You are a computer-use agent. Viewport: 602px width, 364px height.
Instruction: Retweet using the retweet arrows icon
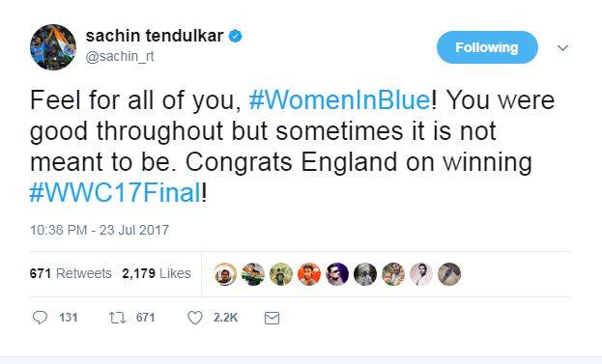coord(117,318)
